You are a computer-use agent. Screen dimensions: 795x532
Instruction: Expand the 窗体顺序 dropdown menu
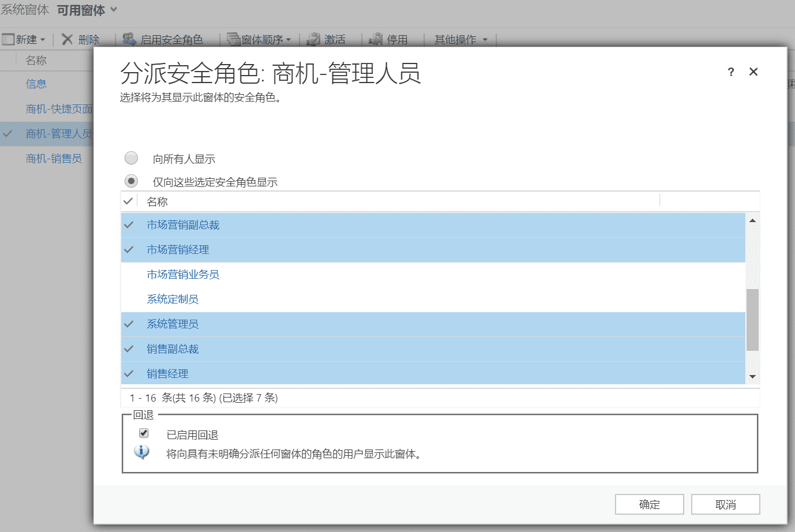tap(288, 40)
